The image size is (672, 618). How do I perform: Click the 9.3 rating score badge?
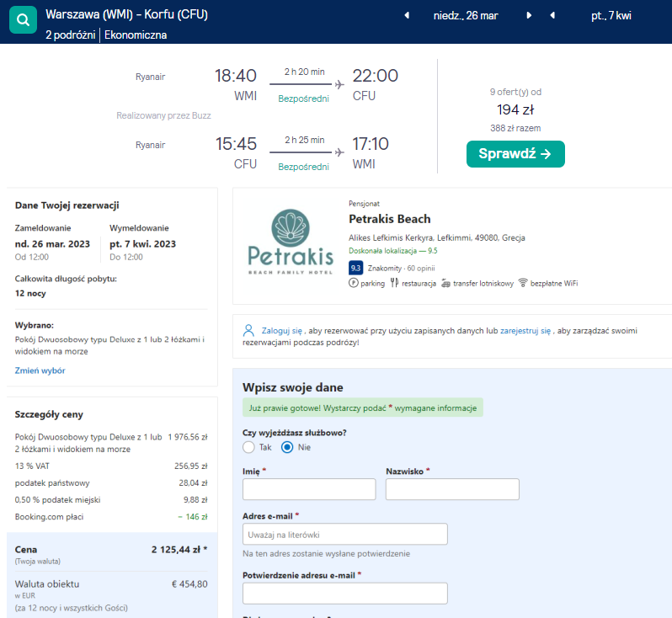tap(355, 269)
